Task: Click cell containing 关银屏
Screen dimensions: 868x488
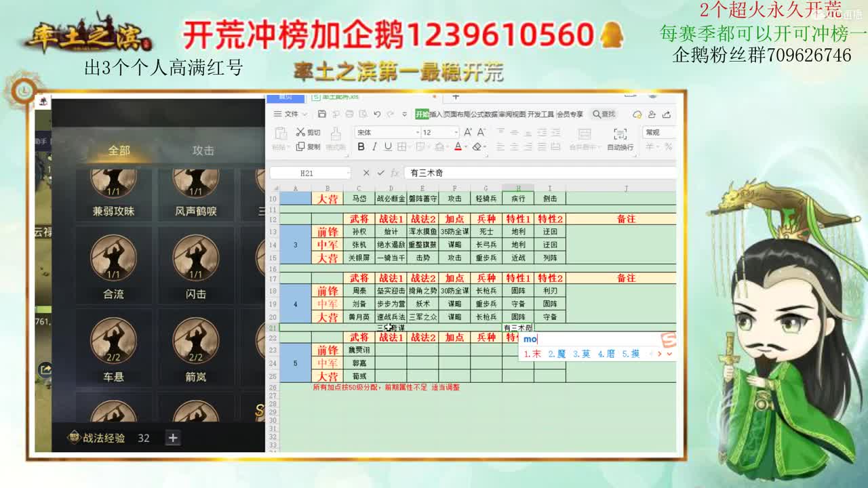Action: (359, 258)
